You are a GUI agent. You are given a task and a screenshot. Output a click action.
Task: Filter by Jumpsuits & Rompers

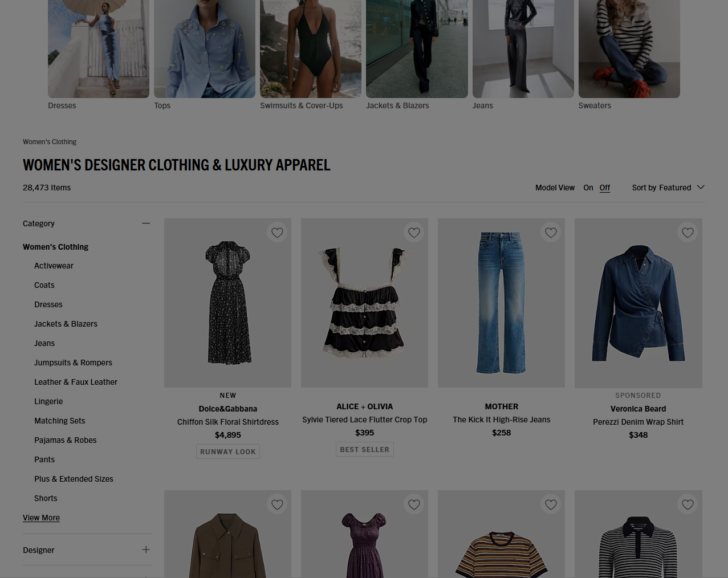tap(73, 363)
